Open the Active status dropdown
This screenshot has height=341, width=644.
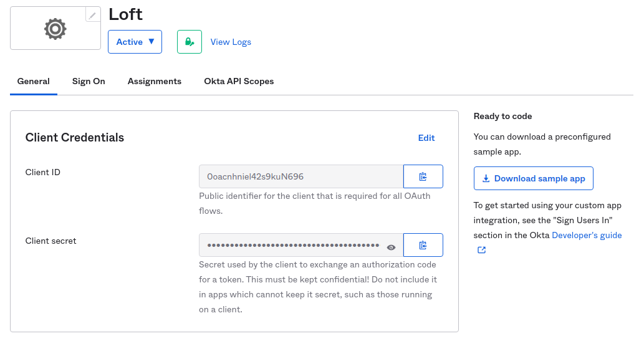coord(135,42)
